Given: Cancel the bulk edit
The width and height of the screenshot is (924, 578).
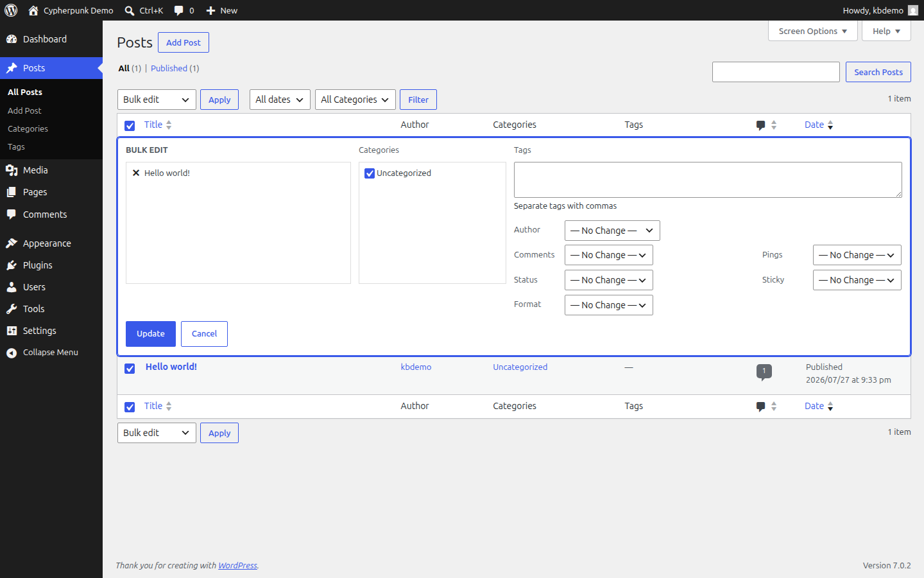Looking at the screenshot, I should [204, 334].
